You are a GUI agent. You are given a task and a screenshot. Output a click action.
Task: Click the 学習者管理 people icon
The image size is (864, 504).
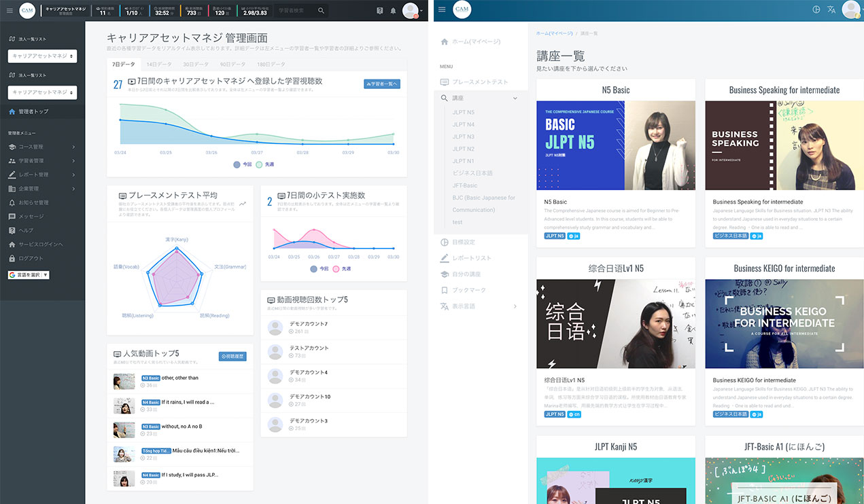12,161
